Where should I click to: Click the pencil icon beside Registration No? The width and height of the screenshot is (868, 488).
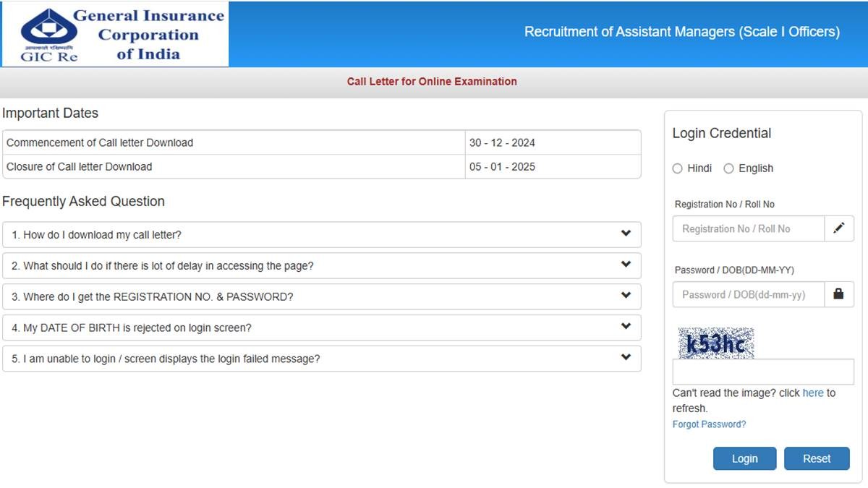(838, 228)
